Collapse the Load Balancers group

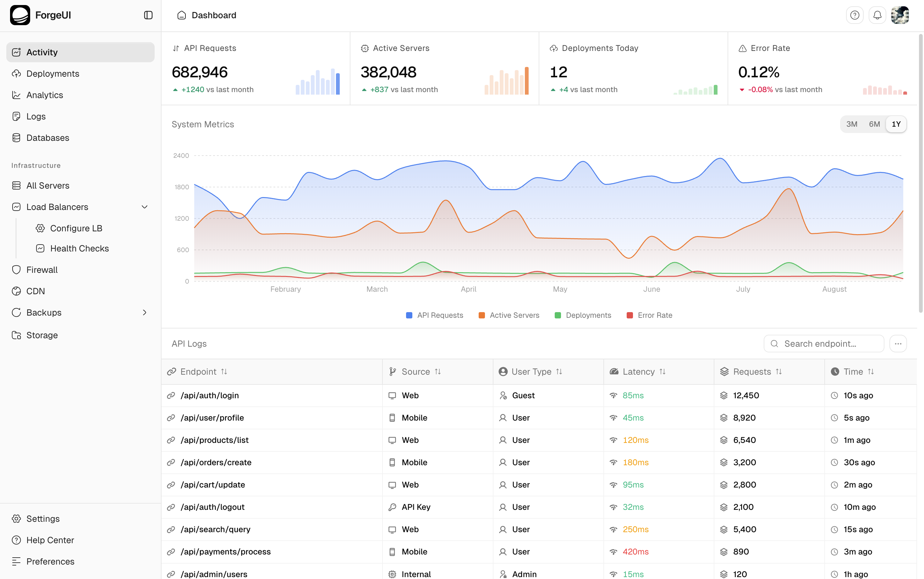[145, 207]
